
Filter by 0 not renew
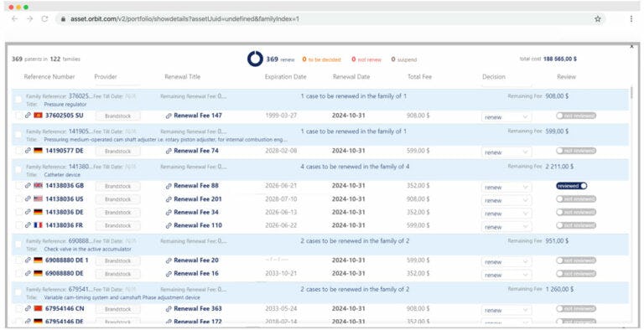click(366, 59)
